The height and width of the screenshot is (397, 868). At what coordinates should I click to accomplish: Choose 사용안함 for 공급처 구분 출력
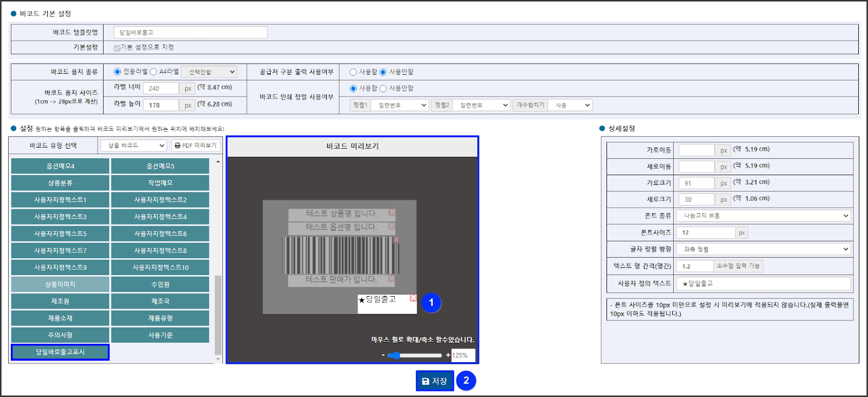point(383,72)
